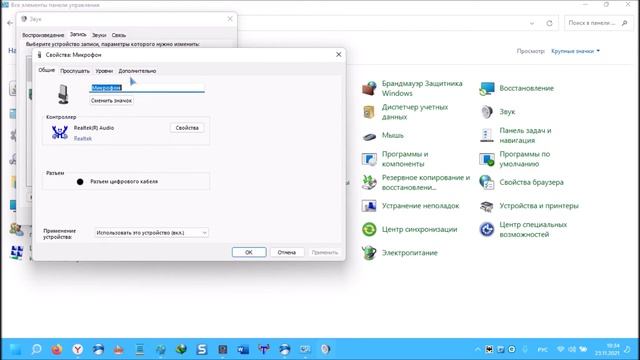
Task: Open Электропитание link text
Action: tap(409, 253)
